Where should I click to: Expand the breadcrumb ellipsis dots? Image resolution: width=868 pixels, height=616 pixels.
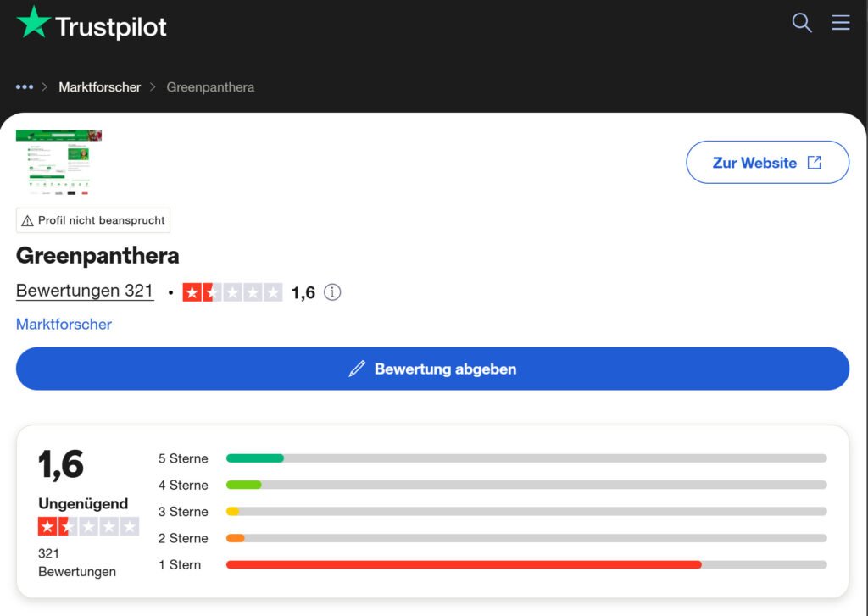point(25,87)
